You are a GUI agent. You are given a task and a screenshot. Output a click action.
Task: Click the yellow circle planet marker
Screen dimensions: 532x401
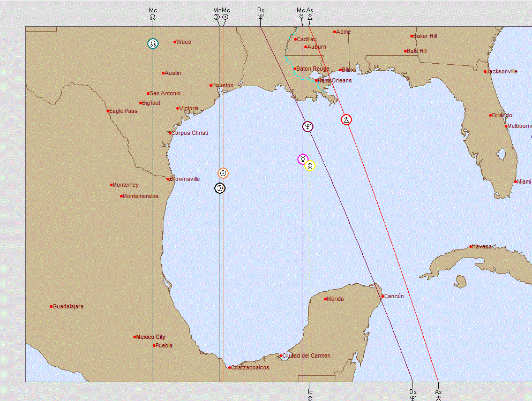[x=310, y=166]
